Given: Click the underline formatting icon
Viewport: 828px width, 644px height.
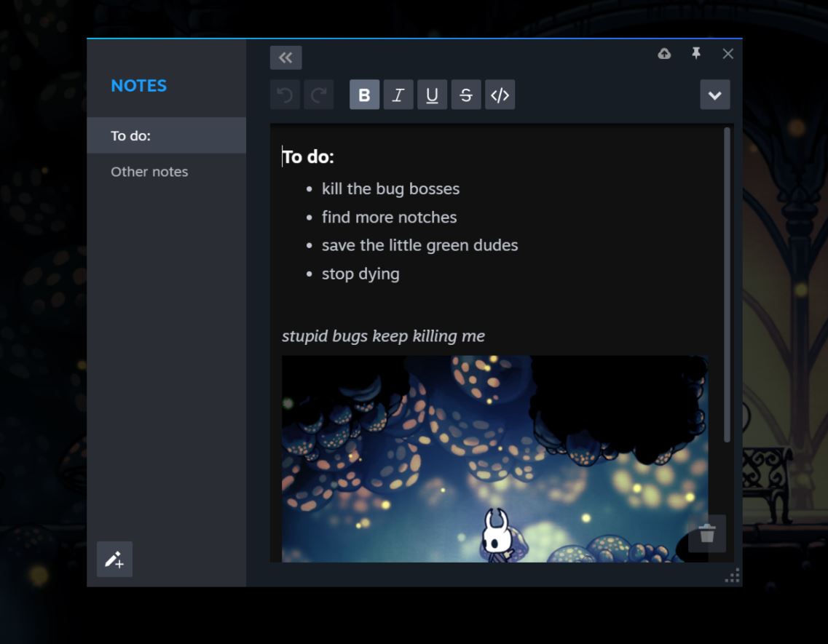Looking at the screenshot, I should point(432,95).
